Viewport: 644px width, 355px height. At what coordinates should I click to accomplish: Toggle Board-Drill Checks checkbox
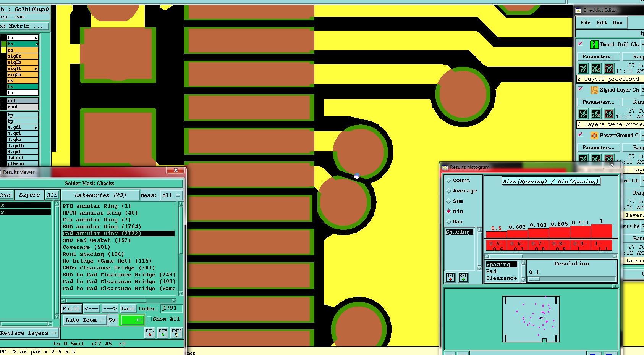pos(581,44)
